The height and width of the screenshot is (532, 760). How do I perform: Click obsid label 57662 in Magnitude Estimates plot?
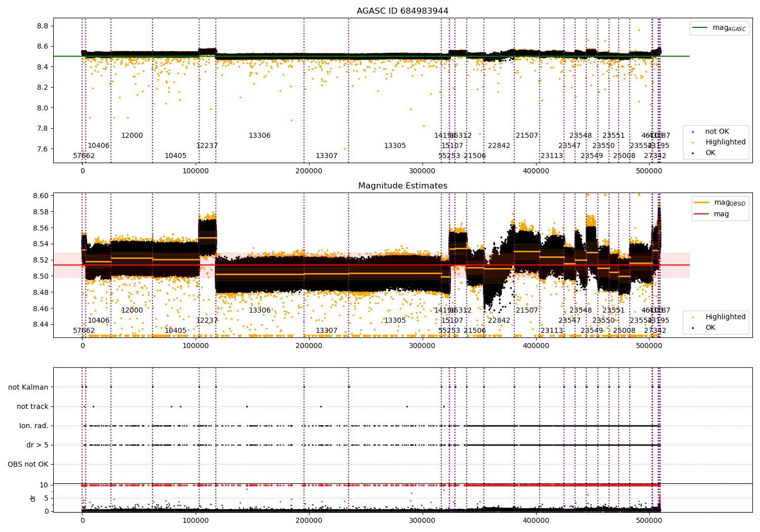pyautogui.click(x=84, y=331)
